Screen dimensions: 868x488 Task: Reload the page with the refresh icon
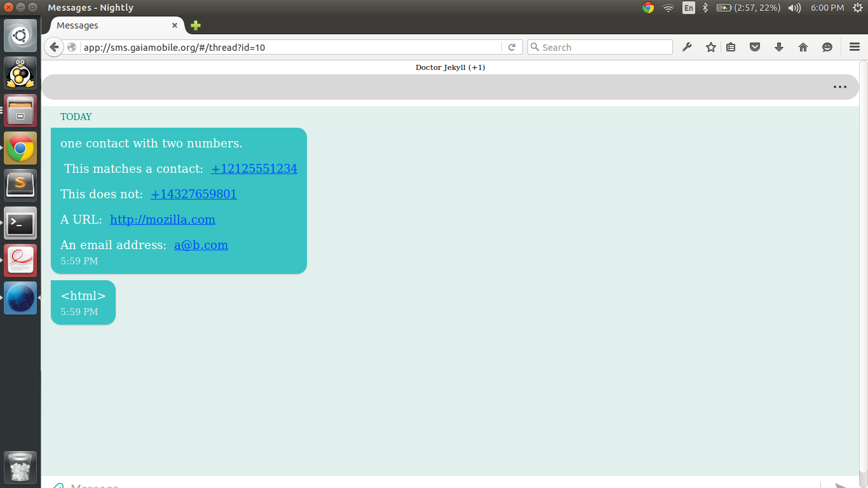pos(512,47)
